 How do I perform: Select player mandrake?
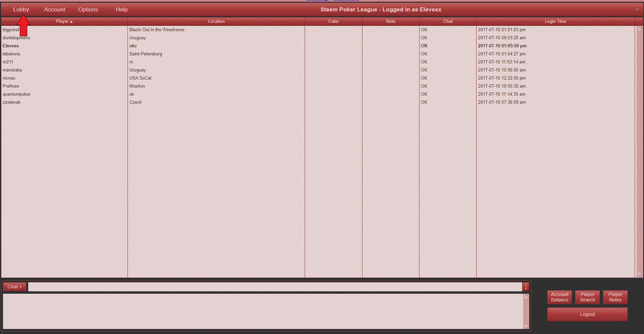coord(12,70)
